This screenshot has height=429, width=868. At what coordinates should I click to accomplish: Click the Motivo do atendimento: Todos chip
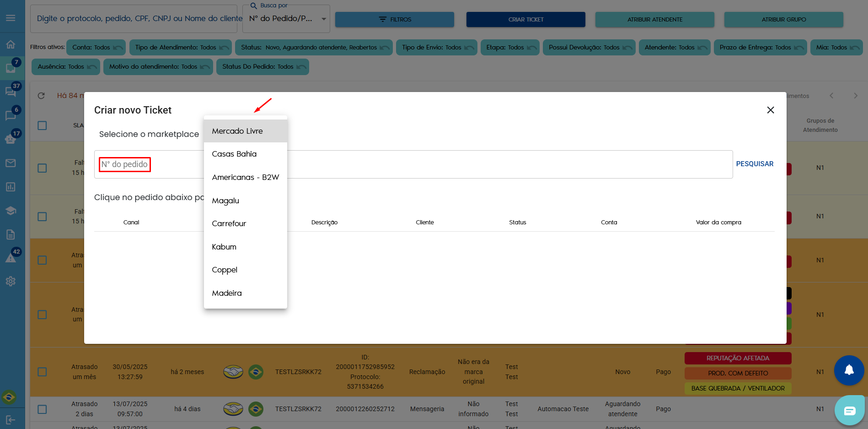(158, 67)
